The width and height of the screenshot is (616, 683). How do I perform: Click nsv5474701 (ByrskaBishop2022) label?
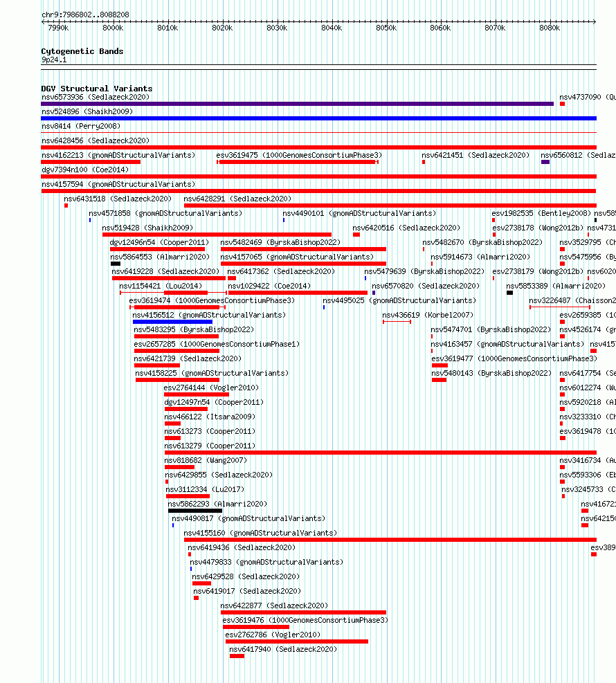pyautogui.click(x=491, y=330)
